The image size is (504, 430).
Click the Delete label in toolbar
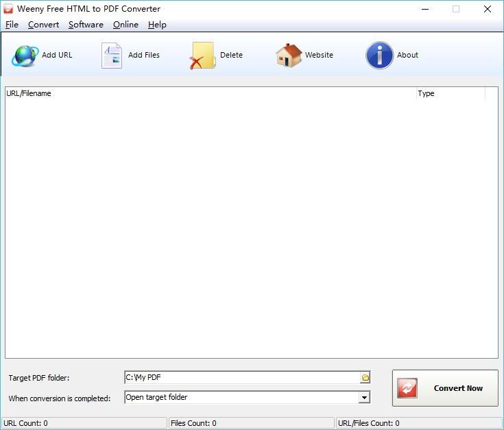pos(231,55)
